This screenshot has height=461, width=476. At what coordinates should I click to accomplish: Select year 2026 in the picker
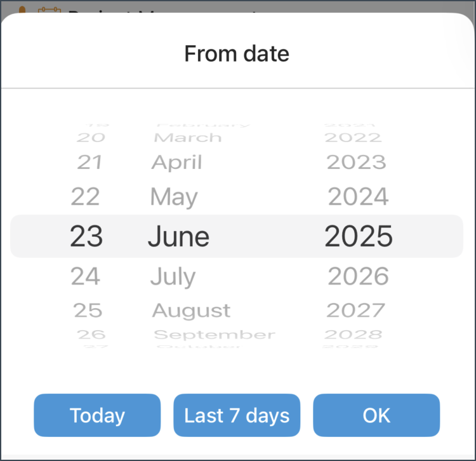(x=358, y=276)
